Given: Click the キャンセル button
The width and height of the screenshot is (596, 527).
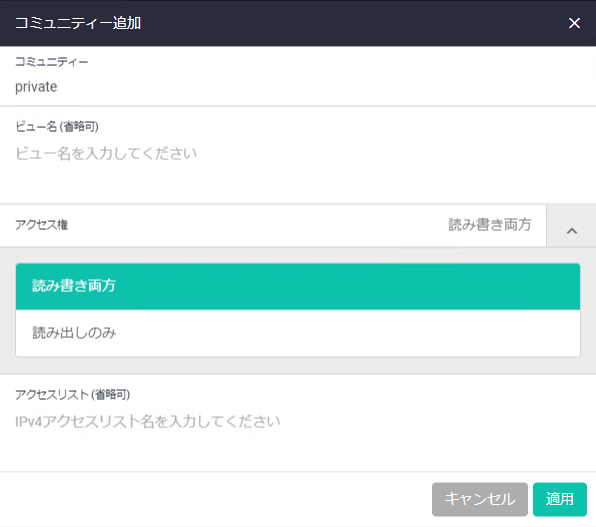Looking at the screenshot, I should point(480,499).
